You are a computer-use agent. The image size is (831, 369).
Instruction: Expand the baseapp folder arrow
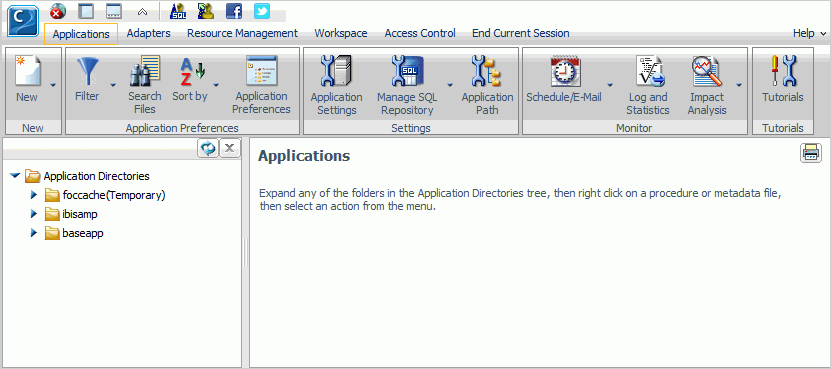click(x=34, y=233)
